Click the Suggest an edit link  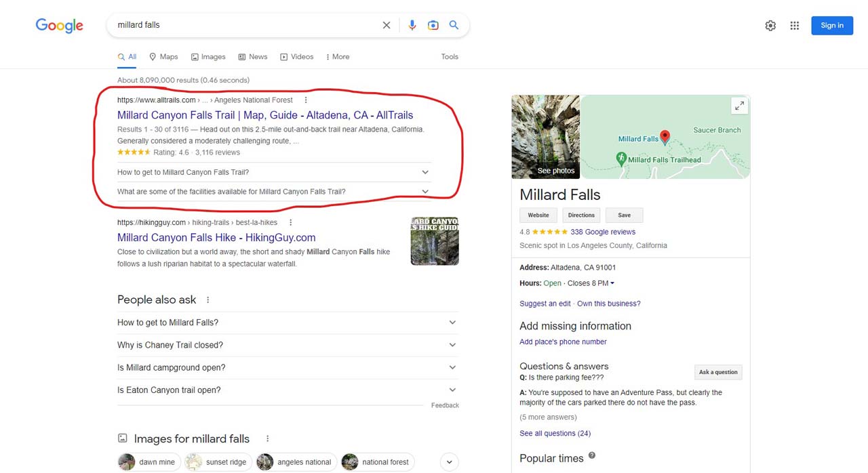545,304
